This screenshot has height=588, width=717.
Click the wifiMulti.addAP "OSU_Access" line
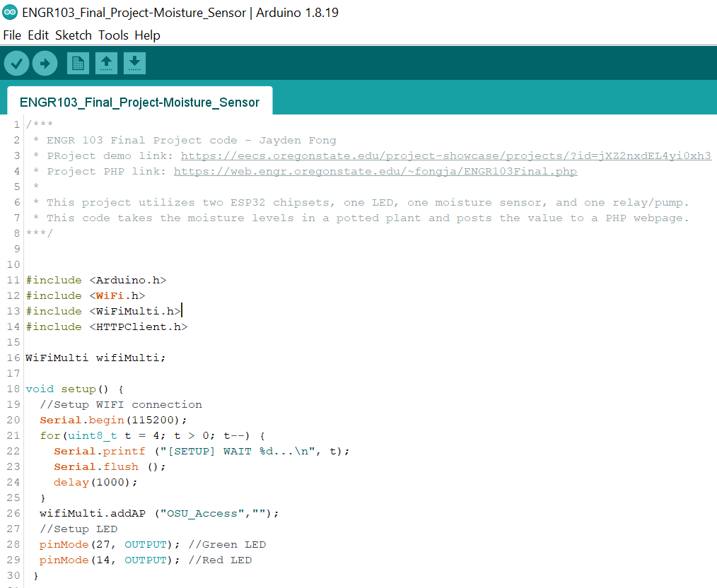pos(159,513)
